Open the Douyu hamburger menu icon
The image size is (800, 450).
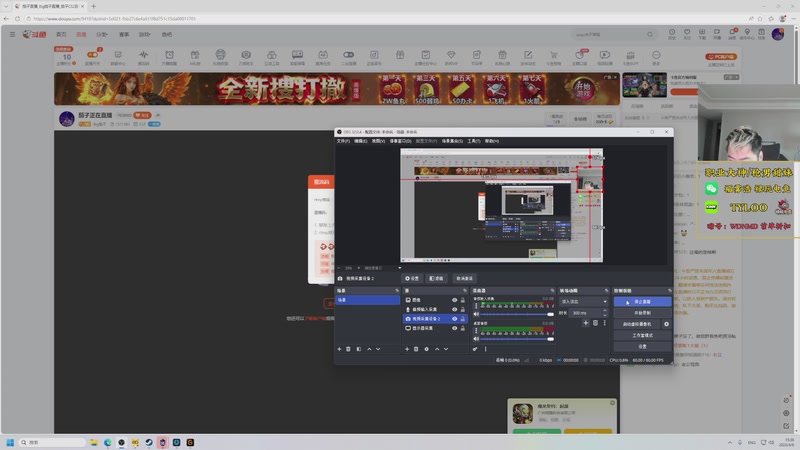(x=12, y=34)
